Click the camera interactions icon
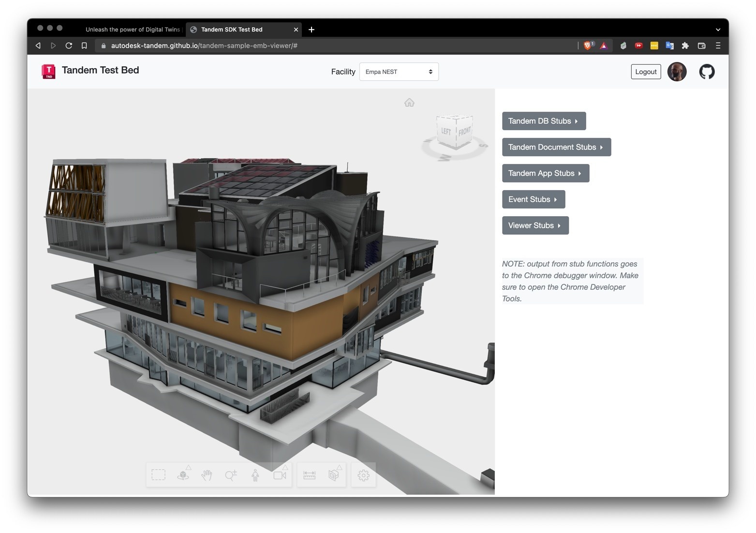Screen dimensions: 756x533 click(280, 475)
